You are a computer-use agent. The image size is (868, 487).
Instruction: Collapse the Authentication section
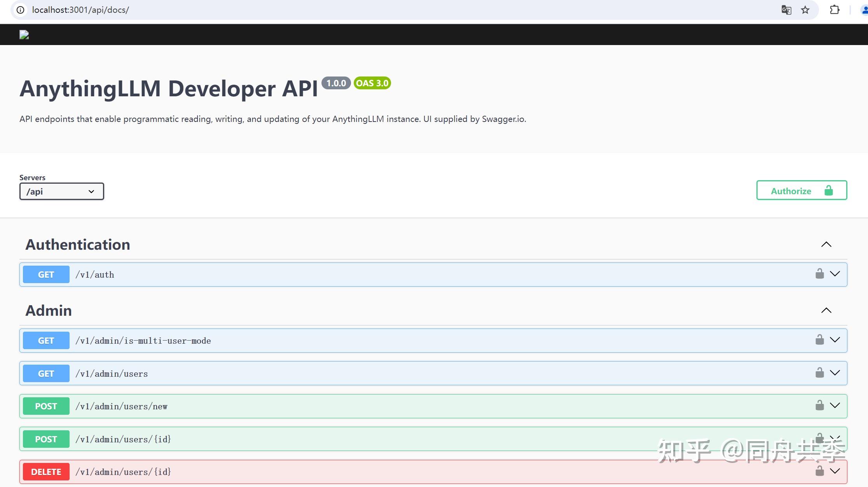(x=826, y=245)
